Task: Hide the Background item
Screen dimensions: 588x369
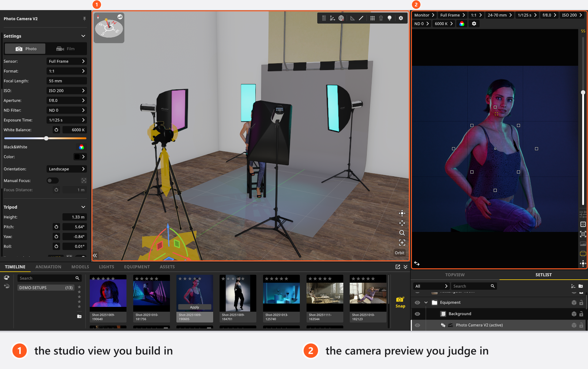Action: (417, 314)
